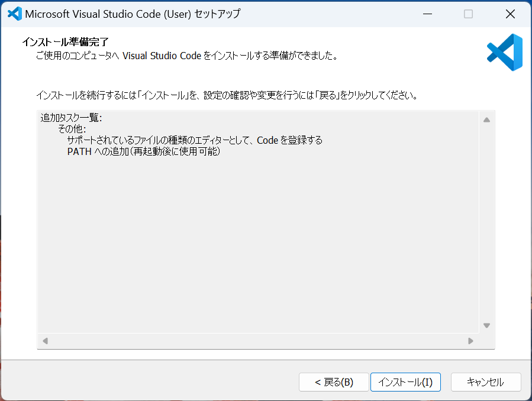Click the Visual Studio Code logo top right

pyautogui.click(x=504, y=53)
